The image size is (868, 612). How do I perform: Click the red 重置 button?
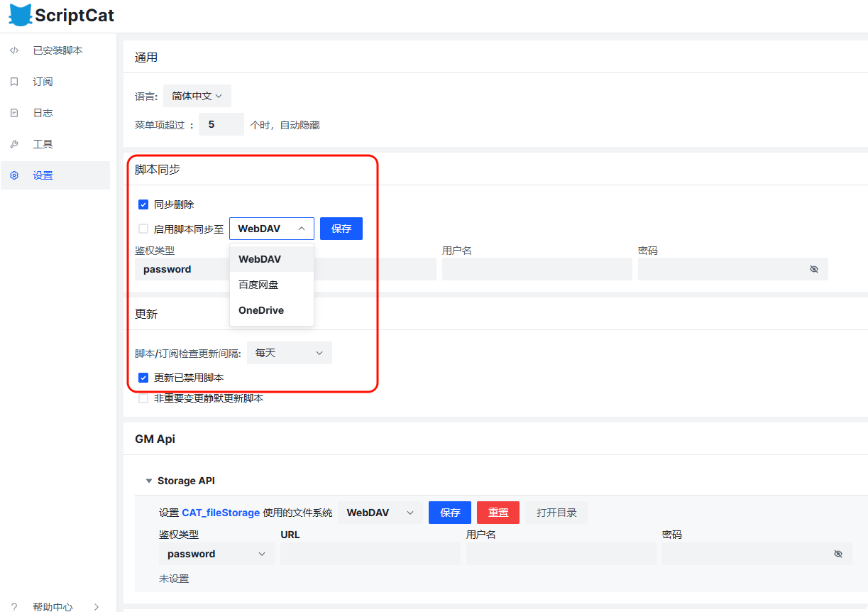point(498,513)
